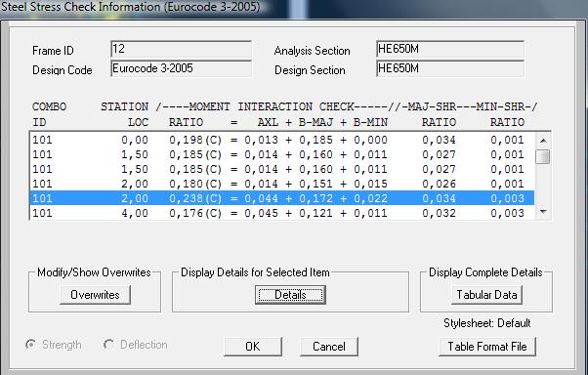Click the Cancel button

pos(329,347)
